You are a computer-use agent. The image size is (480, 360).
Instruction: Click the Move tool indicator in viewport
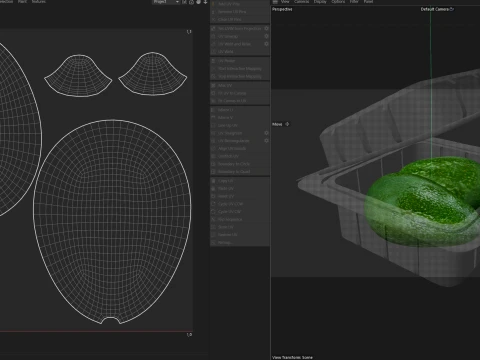pos(281,124)
